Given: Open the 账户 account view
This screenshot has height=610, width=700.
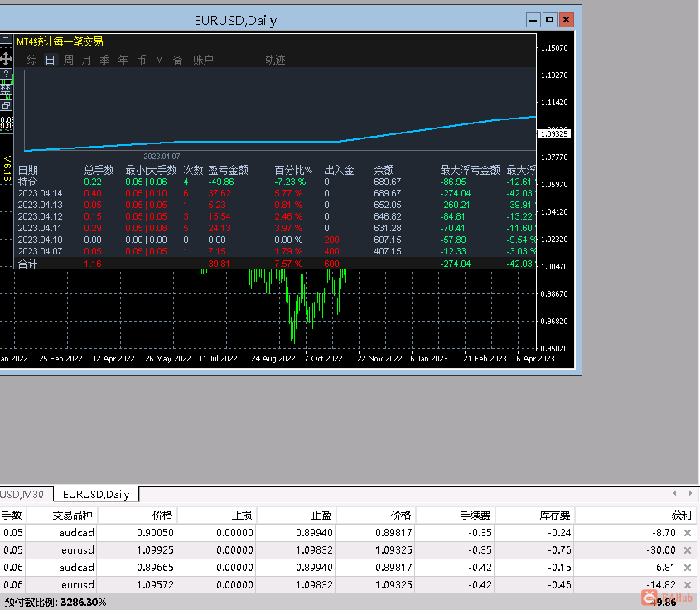Looking at the screenshot, I should pyautogui.click(x=203, y=60).
